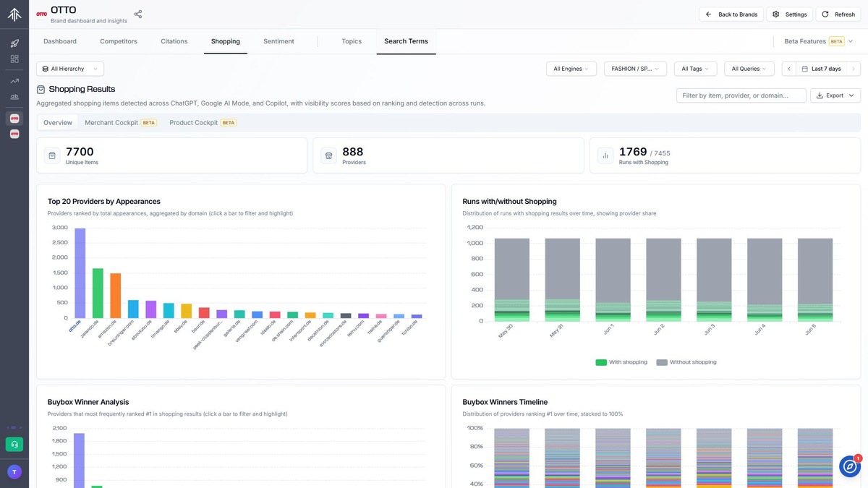Toggle the With shopping legend entry

click(621, 362)
